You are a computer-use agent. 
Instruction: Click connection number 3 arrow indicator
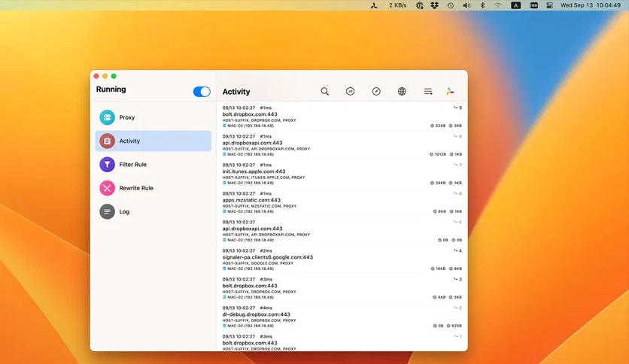pyautogui.click(x=457, y=279)
